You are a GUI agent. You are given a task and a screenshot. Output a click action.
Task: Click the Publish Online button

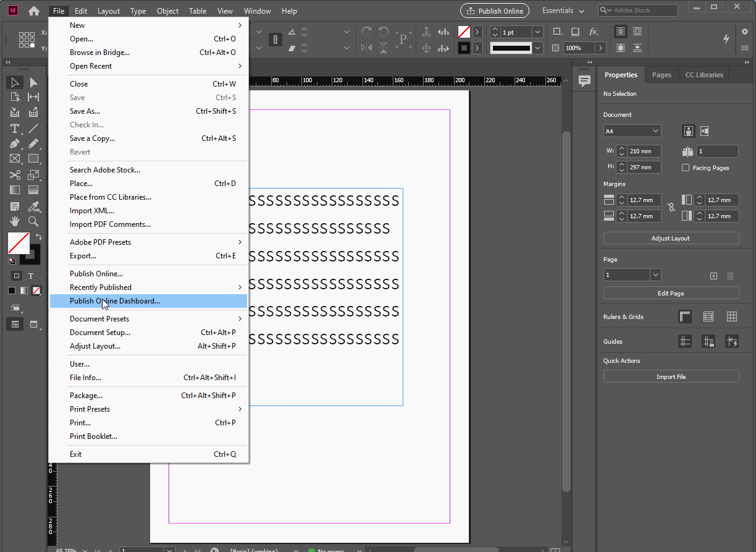pyautogui.click(x=495, y=11)
